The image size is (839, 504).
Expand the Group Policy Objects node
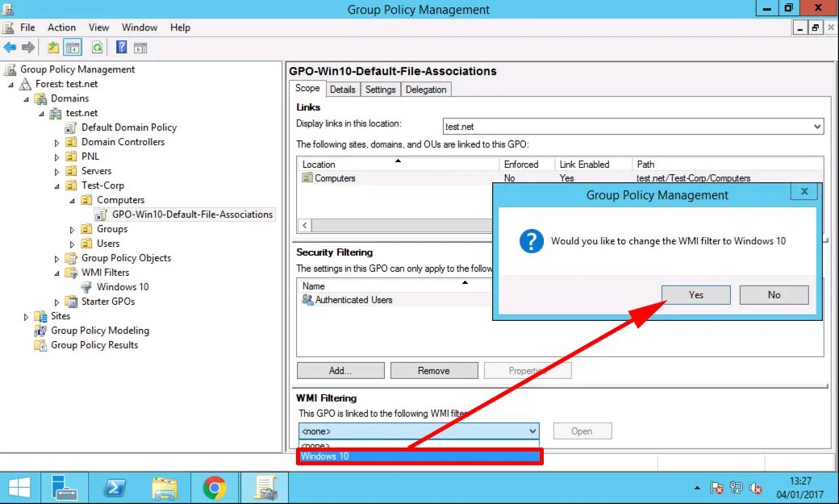tap(56, 259)
